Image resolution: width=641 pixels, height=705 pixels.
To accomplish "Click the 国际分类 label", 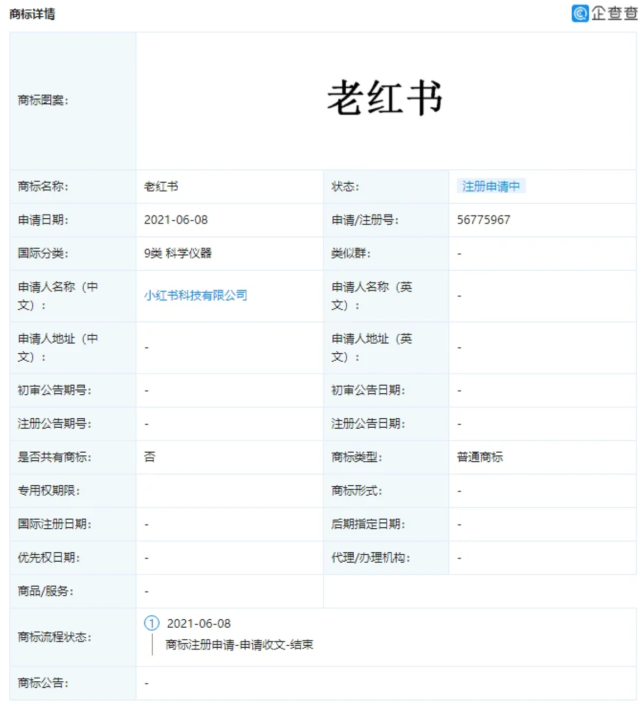I will [x=43, y=253].
